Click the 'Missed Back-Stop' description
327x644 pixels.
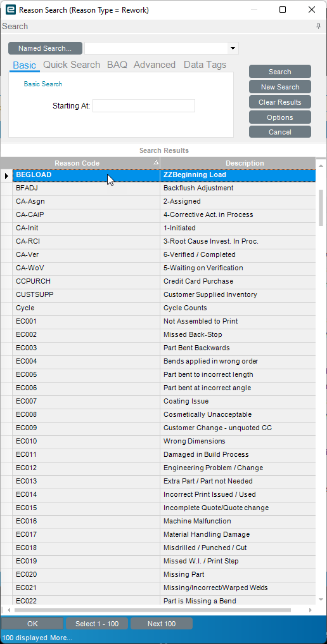[x=193, y=335]
